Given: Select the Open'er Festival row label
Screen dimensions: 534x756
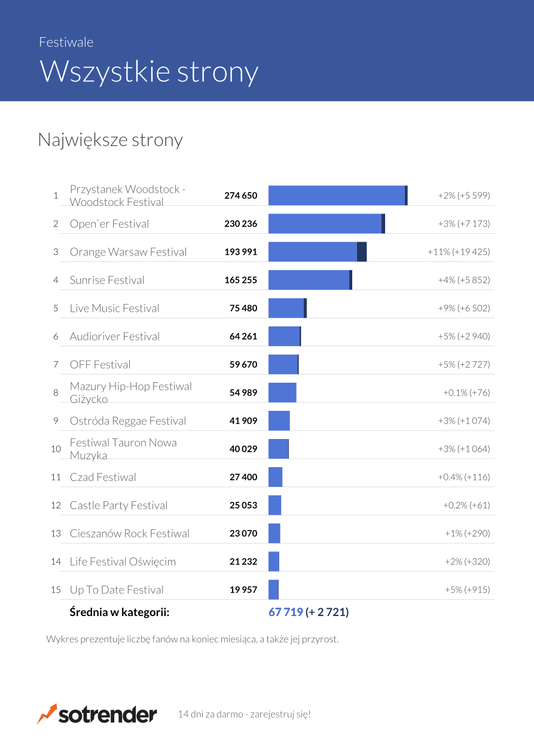Looking at the screenshot, I should [x=109, y=224].
